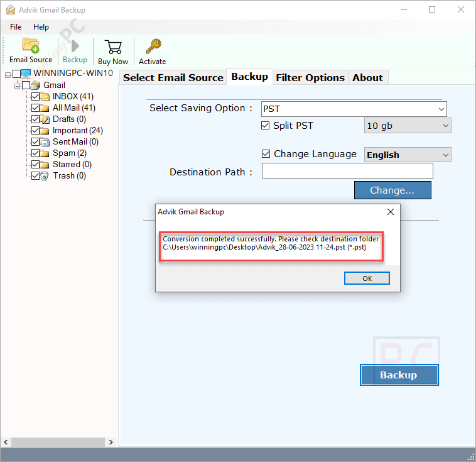Click the Email Source toolbar icon
The height and width of the screenshot is (462, 476).
[x=31, y=46]
